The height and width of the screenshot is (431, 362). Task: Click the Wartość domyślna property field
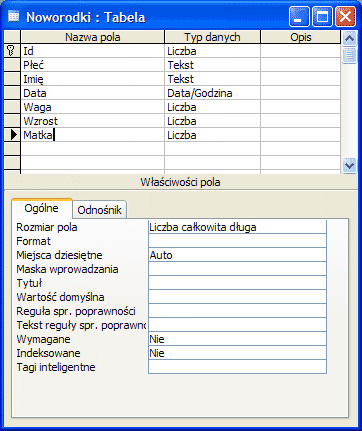click(237, 297)
